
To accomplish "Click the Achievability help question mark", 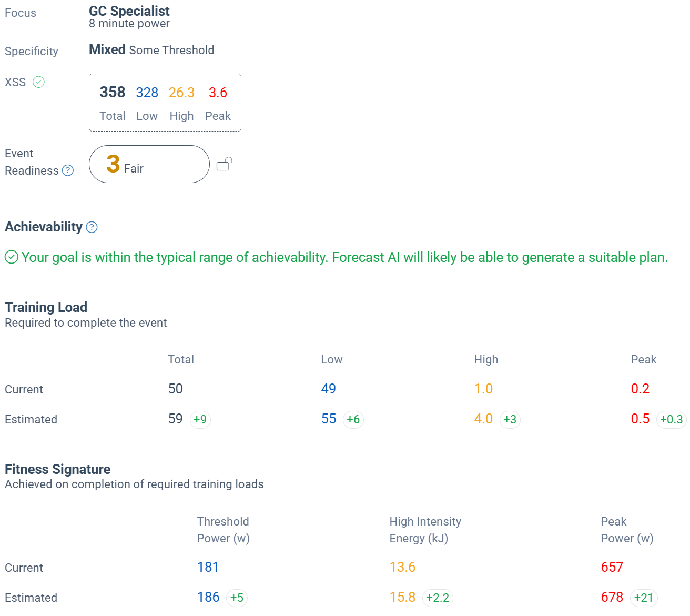I will pyautogui.click(x=92, y=227).
